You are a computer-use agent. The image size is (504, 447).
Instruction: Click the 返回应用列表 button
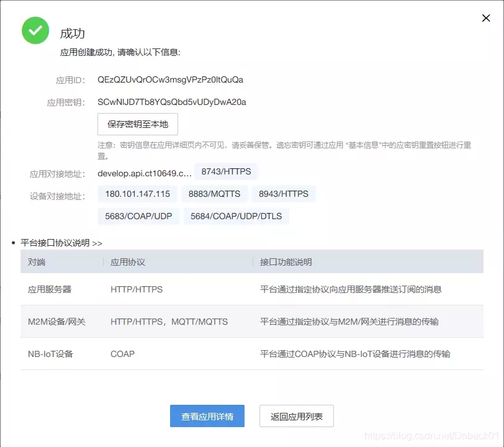tap(297, 416)
